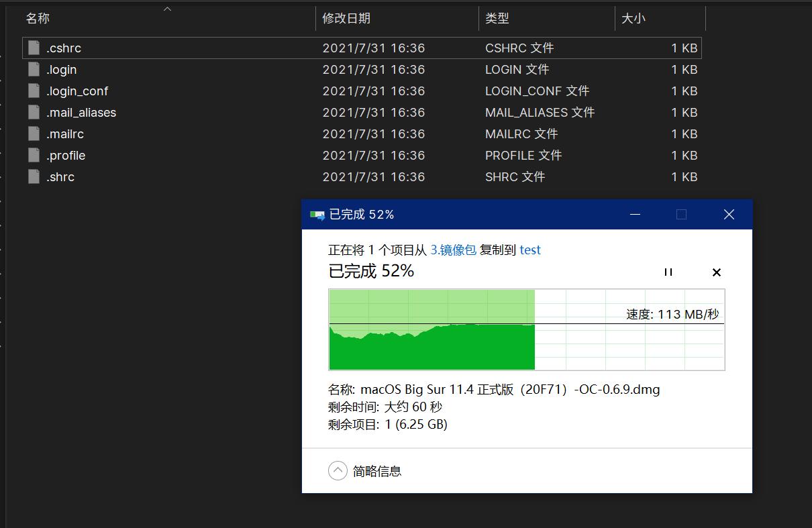812x528 pixels.
Task: Click the sort caret above 名称 column
Action: (x=167, y=8)
